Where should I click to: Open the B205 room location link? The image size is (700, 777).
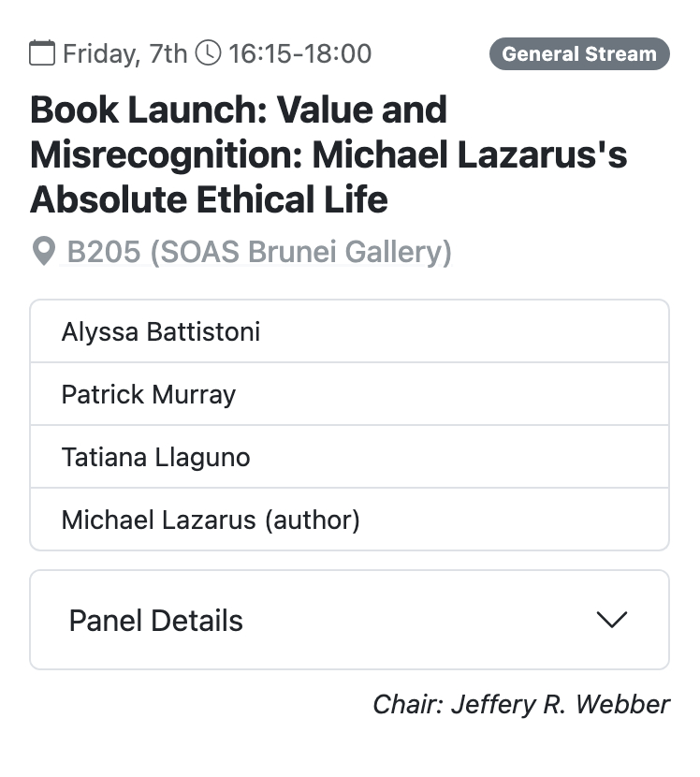click(103, 252)
